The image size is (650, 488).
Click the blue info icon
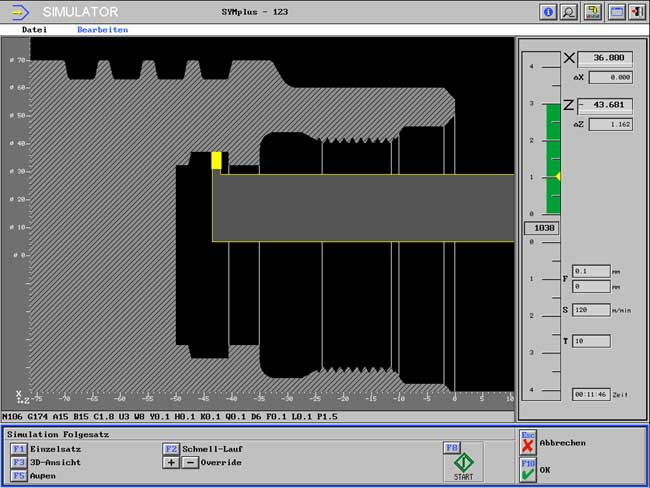coord(548,12)
